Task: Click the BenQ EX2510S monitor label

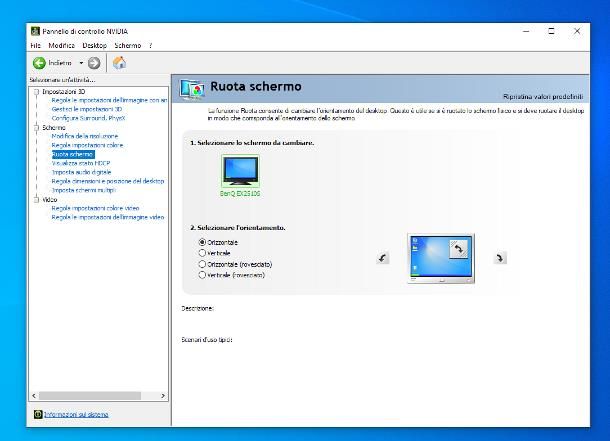Action: click(x=240, y=193)
